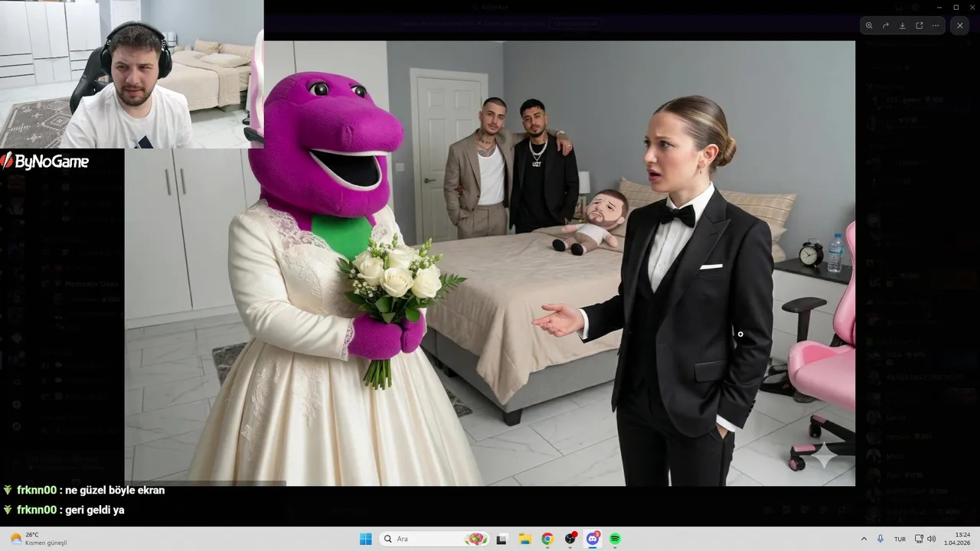Screen dimensions: 980x551
Task: Launch File Explorer from the taskbar
Action: 524,539
